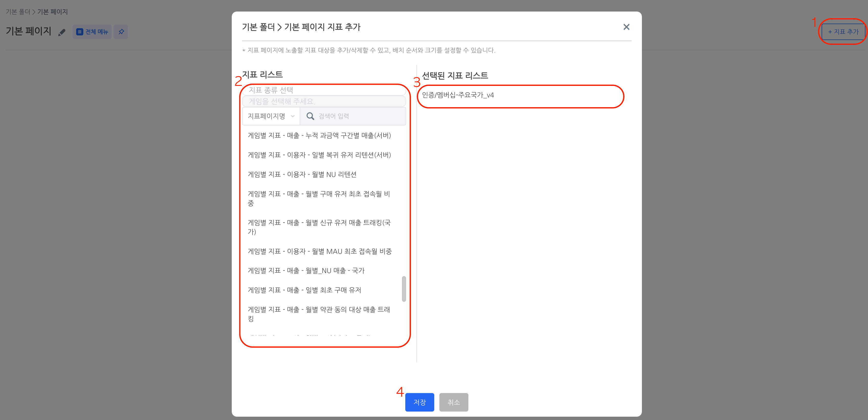Select 월별_NU 매출 - 국가 item

tap(306, 271)
